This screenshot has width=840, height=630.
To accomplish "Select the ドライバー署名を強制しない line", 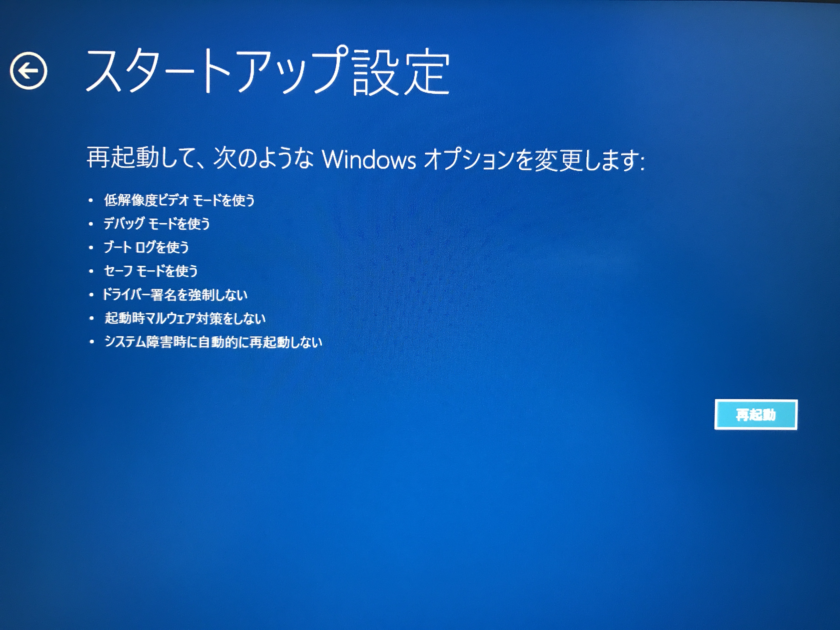I will click(x=175, y=295).
